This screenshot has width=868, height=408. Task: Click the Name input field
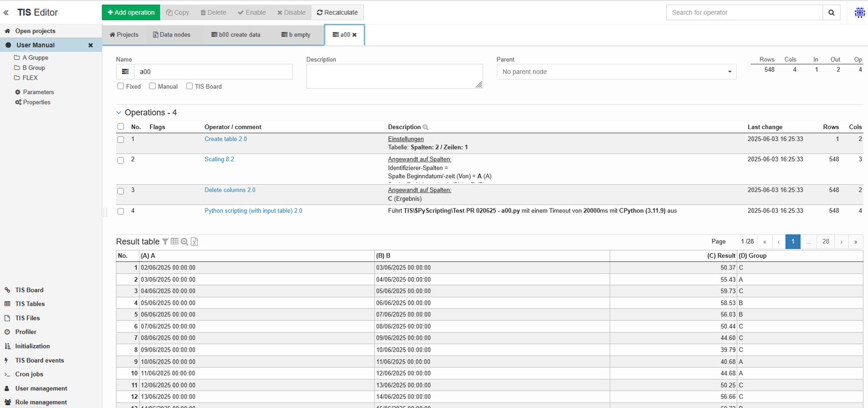[x=213, y=72]
